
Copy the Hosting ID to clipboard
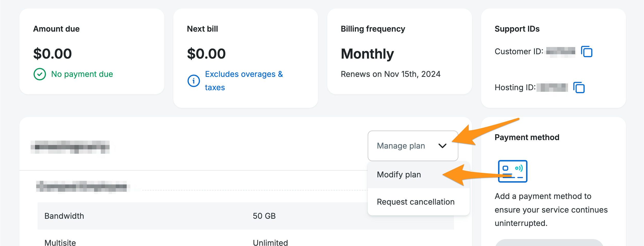pos(579,88)
